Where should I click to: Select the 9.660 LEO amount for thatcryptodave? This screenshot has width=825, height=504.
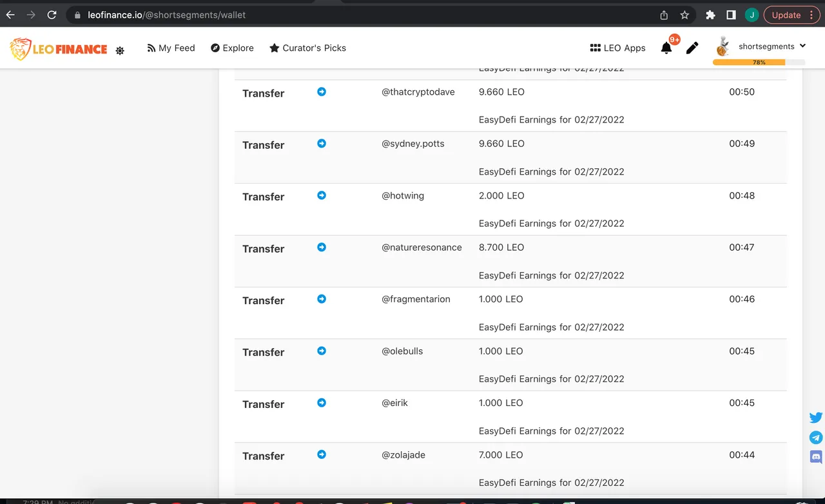tap(501, 92)
